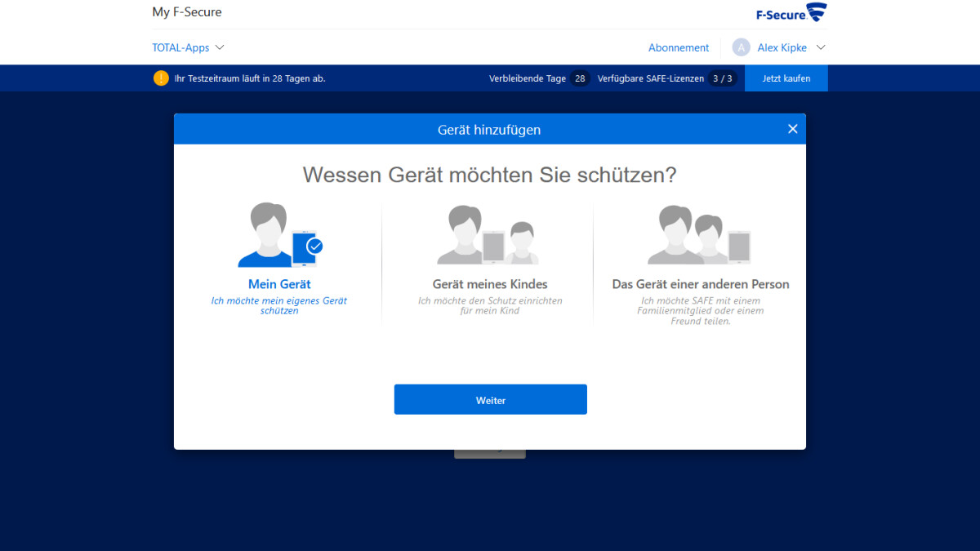980x551 pixels.
Task: Select the child's device parent-and-child icon
Action: pyautogui.click(x=488, y=235)
